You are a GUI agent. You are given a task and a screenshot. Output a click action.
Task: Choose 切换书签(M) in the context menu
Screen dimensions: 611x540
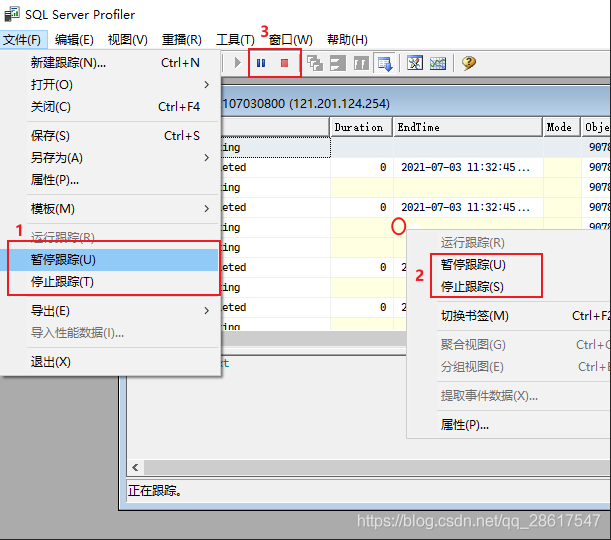[x=509, y=316]
